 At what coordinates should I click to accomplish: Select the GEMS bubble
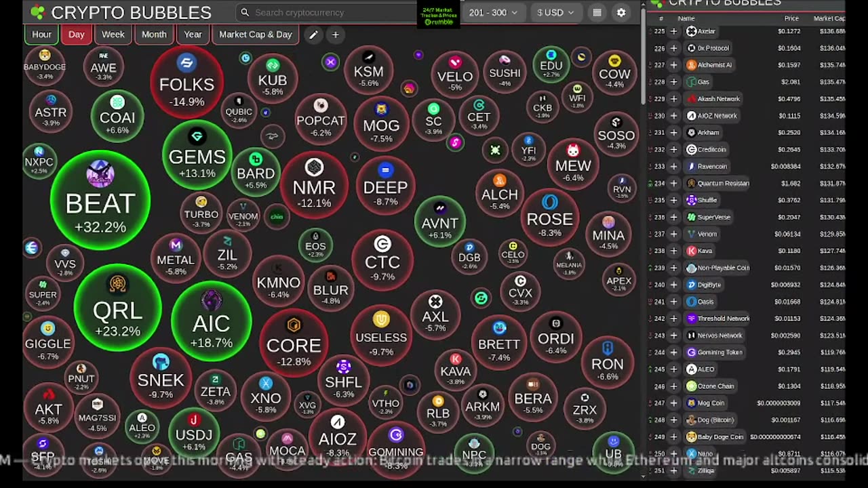tap(197, 155)
